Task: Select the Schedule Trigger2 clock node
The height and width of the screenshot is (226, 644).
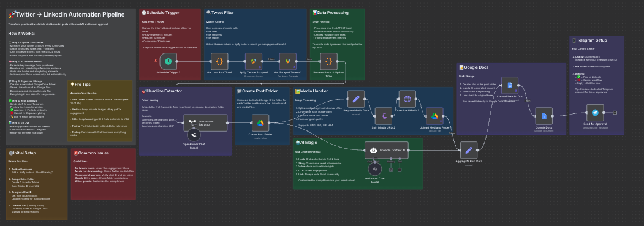Action: click(x=168, y=61)
